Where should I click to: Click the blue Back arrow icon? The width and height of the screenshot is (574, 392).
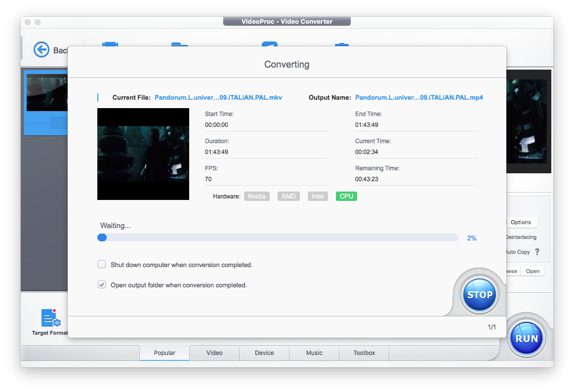pyautogui.click(x=41, y=49)
